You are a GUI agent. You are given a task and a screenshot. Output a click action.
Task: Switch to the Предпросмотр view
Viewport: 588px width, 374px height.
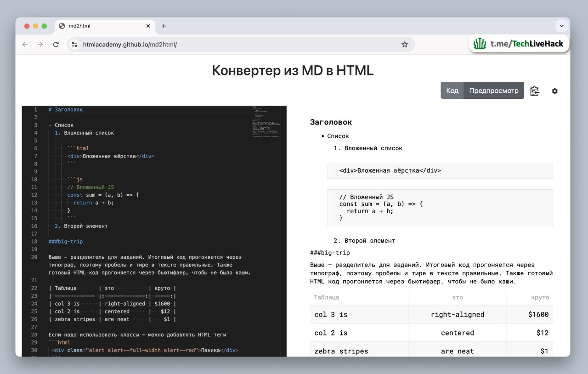coord(494,91)
